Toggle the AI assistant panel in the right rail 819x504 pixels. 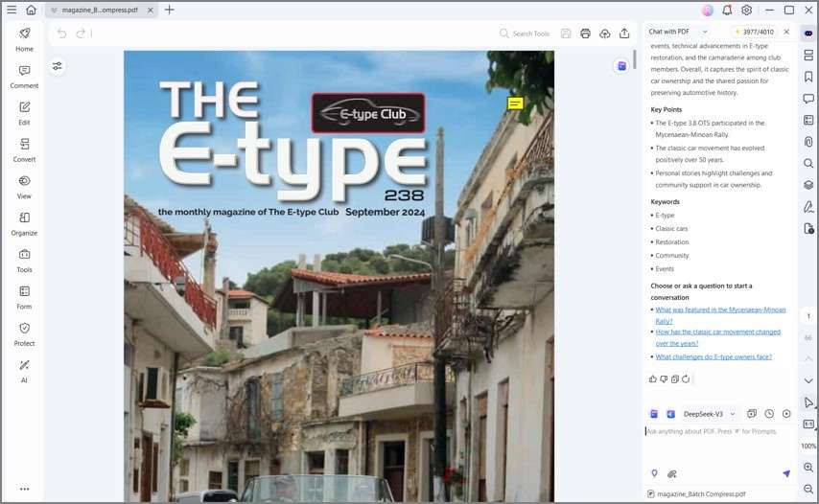pyautogui.click(x=808, y=33)
